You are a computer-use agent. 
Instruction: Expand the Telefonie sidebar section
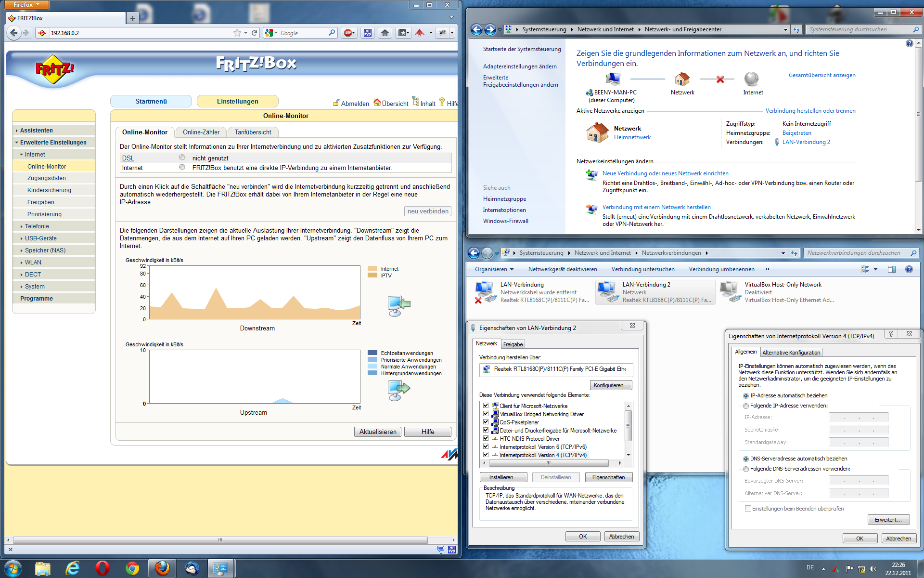pyautogui.click(x=37, y=226)
